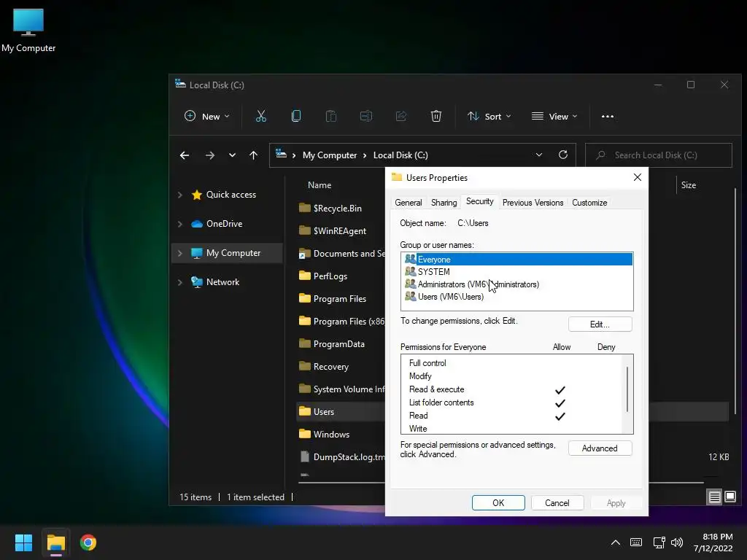The width and height of the screenshot is (747, 560).
Task: Switch to details view icon in status bar
Action: click(x=715, y=497)
